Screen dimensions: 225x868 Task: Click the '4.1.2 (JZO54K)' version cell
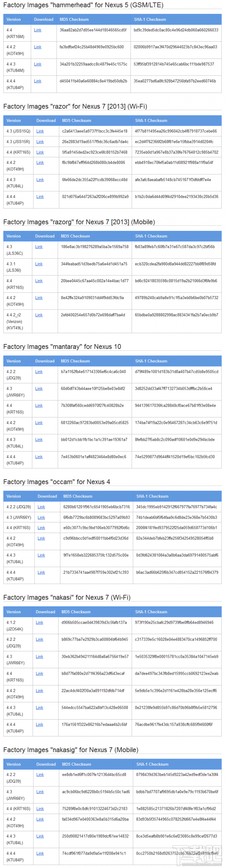[18, 626]
